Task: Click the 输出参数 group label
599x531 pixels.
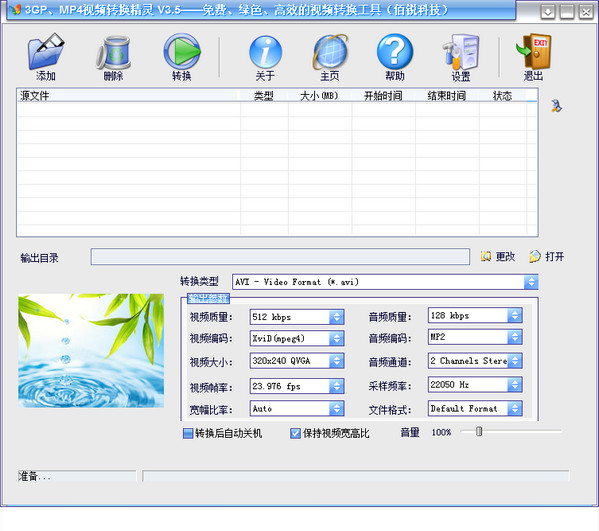Action: tap(209, 299)
